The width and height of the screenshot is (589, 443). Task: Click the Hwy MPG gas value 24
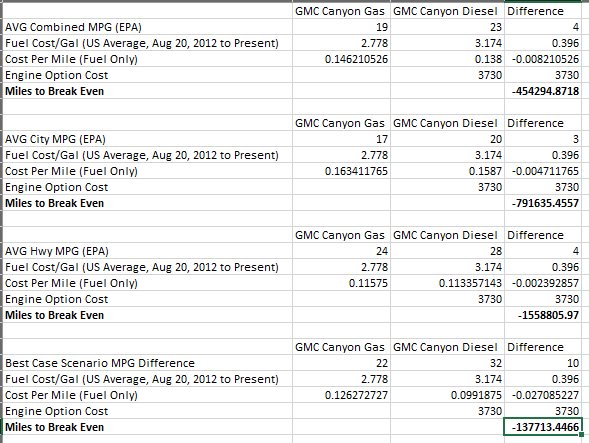click(x=341, y=251)
